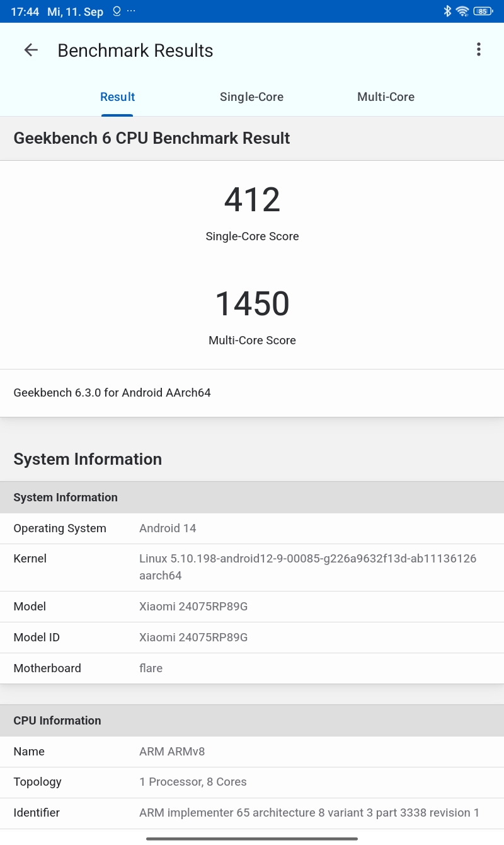Tap the Single-Core Score label

coord(252,236)
